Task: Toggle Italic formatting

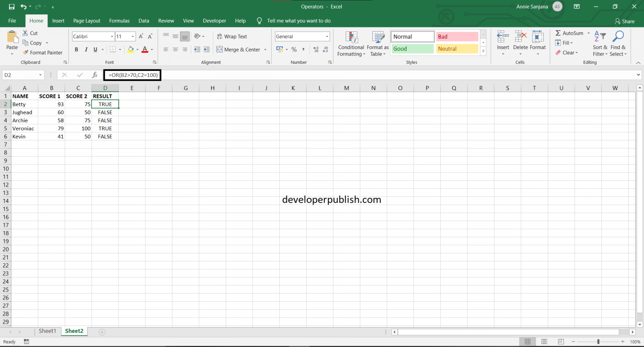Action: [86, 49]
